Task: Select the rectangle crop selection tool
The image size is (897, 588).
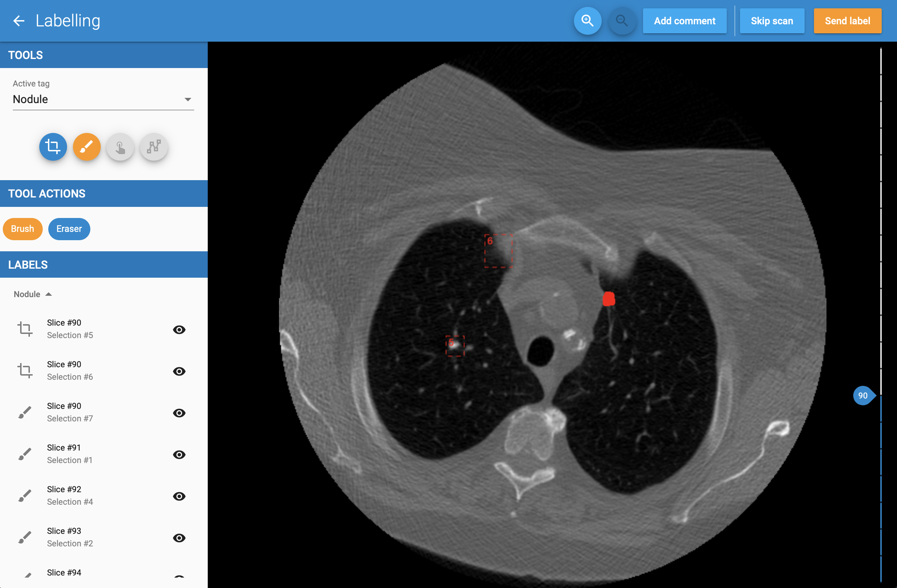Action: [x=53, y=146]
